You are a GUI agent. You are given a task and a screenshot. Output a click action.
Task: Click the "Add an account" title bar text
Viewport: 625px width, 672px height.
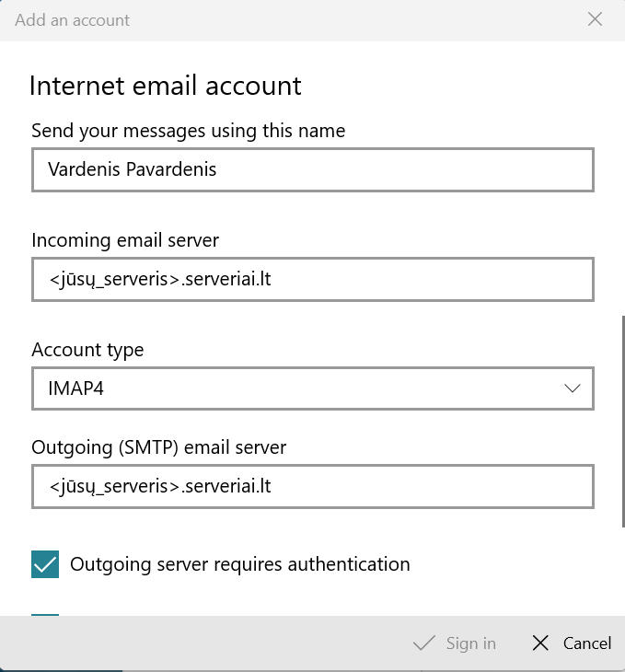click(x=73, y=19)
